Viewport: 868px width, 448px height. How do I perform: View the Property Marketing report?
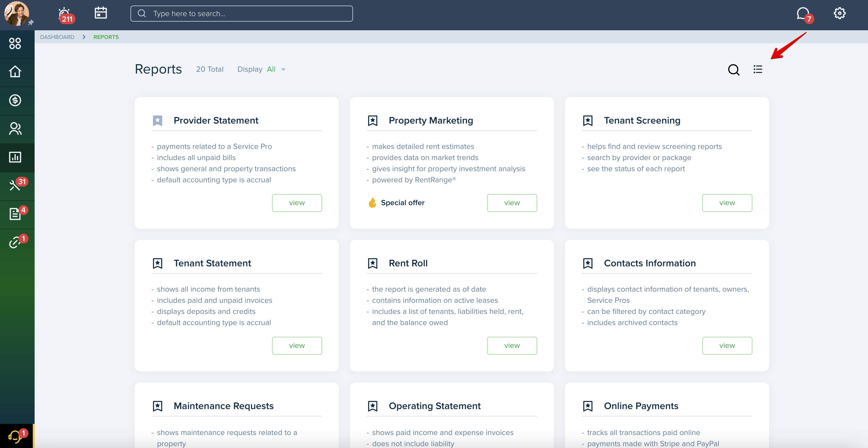(x=512, y=203)
